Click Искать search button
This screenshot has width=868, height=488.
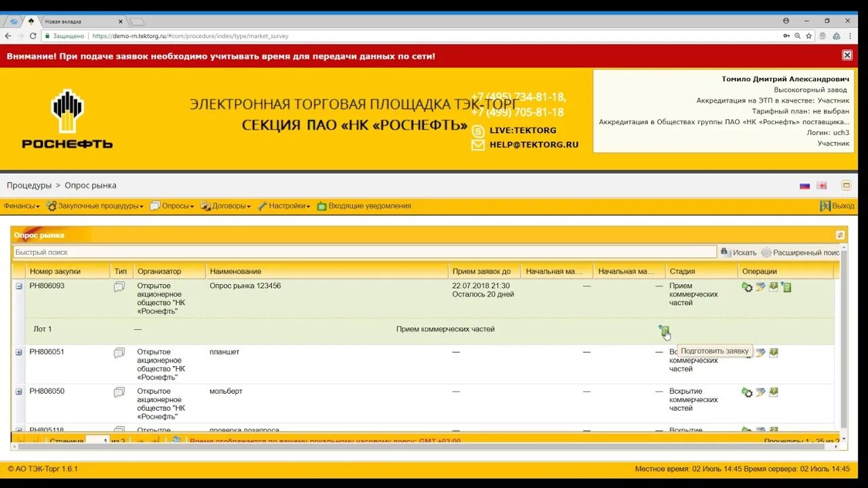coord(738,252)
